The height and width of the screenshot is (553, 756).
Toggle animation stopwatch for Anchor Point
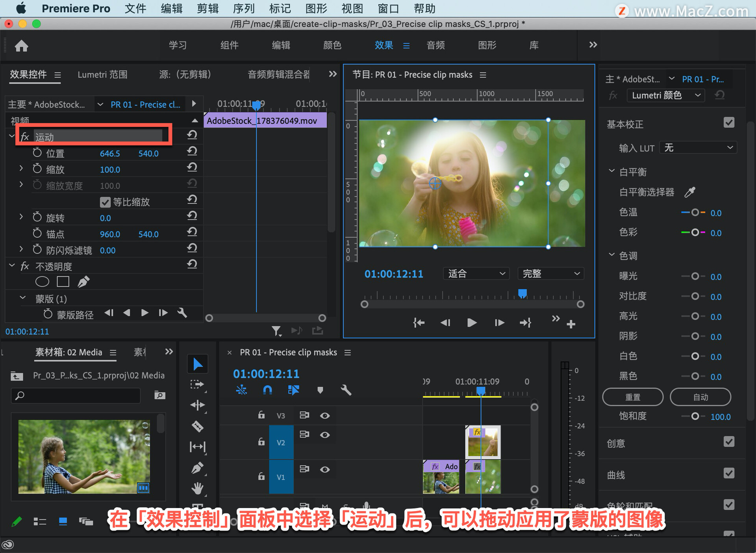tap(37, 233)
